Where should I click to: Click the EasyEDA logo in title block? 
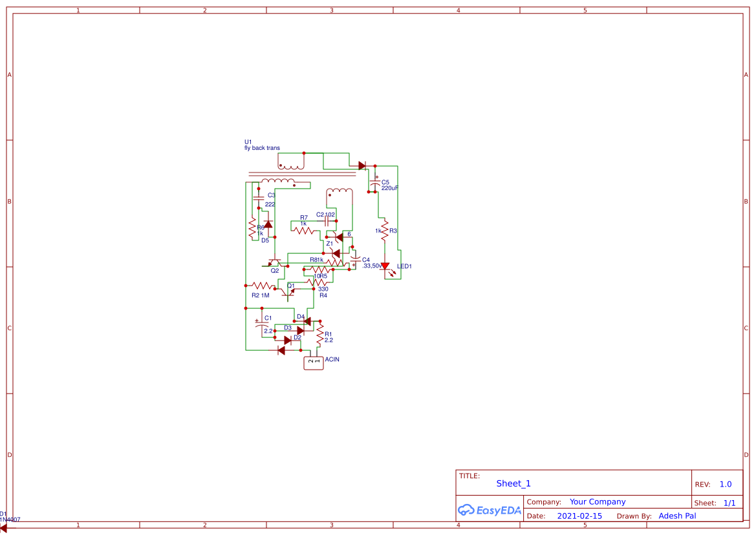[x=489, y=510]
